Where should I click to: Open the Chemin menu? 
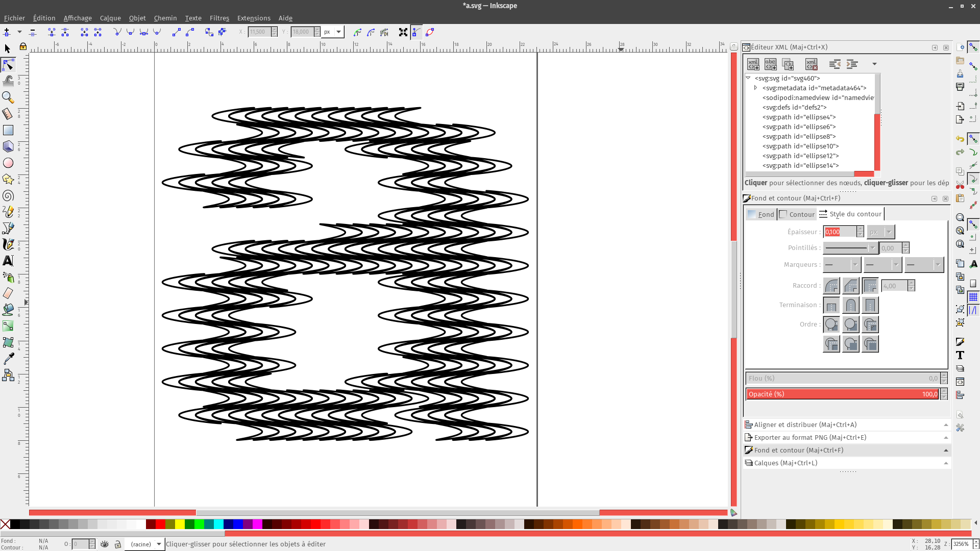click(x=165, y=18)
